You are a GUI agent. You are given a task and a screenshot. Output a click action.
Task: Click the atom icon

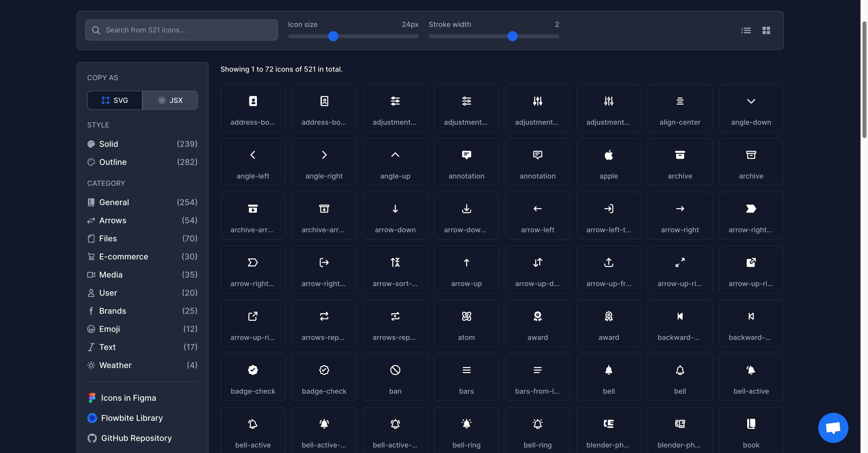tap(466, 323)
